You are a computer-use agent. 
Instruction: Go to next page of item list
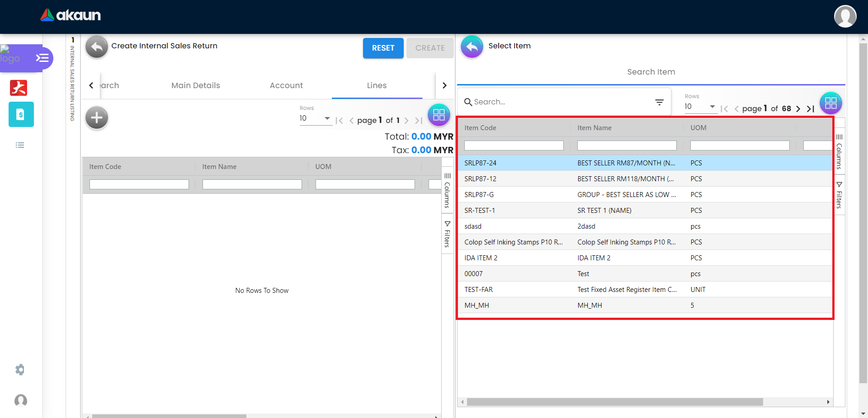click(x=798, y=109)
